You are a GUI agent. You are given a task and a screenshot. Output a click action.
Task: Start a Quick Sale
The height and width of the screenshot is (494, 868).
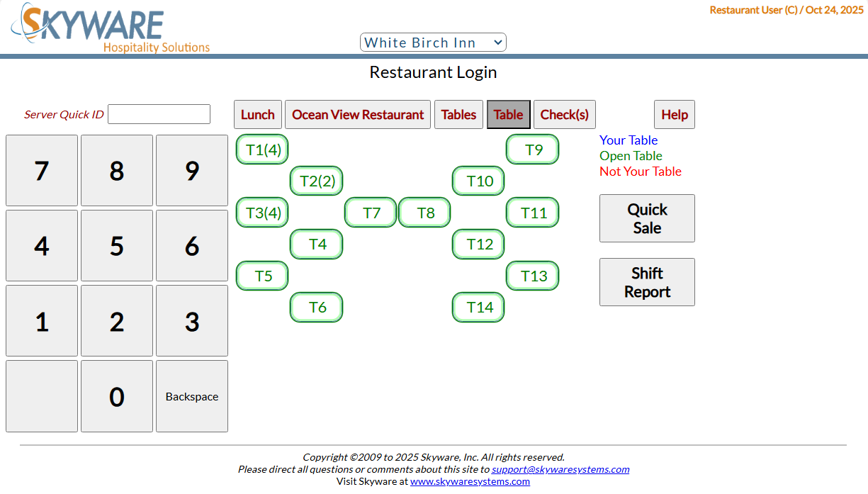647,218
